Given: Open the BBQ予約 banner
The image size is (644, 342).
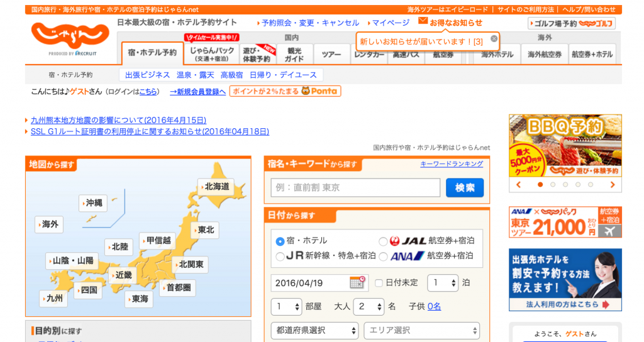Looking at the screenshot, I should [x=565, y=146].
